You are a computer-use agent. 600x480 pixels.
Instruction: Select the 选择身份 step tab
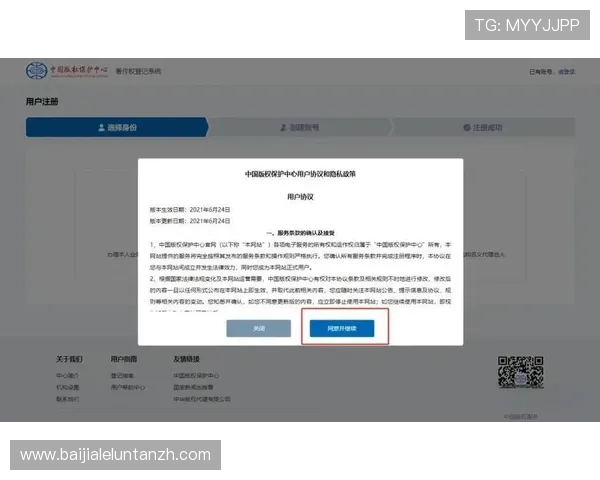coord(117,127)
